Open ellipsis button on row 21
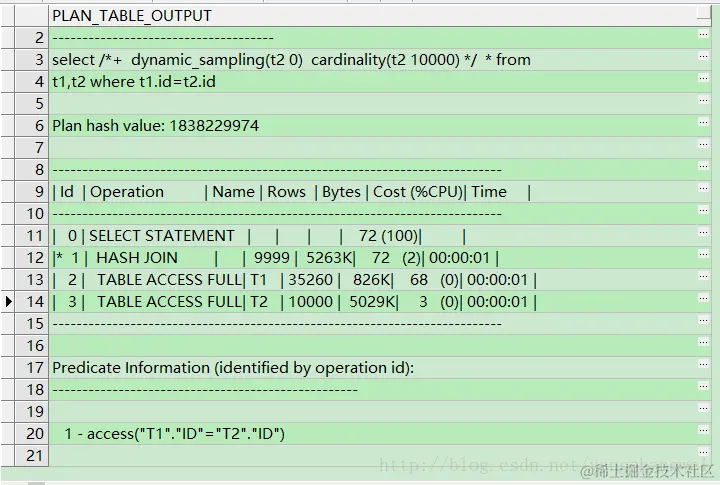This screenshot has height=485, width=720. pos(703,453)
